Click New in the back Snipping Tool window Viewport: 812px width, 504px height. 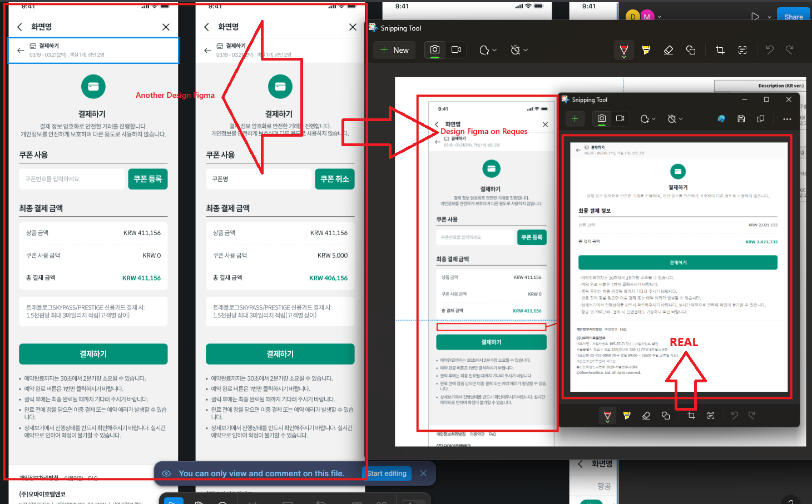click(x=394, y=50)
